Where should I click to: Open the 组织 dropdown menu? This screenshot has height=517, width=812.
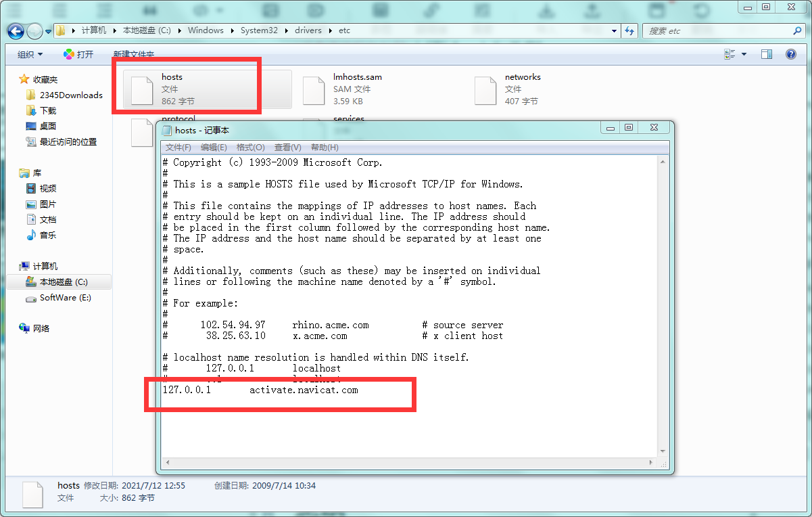point(30,54)
